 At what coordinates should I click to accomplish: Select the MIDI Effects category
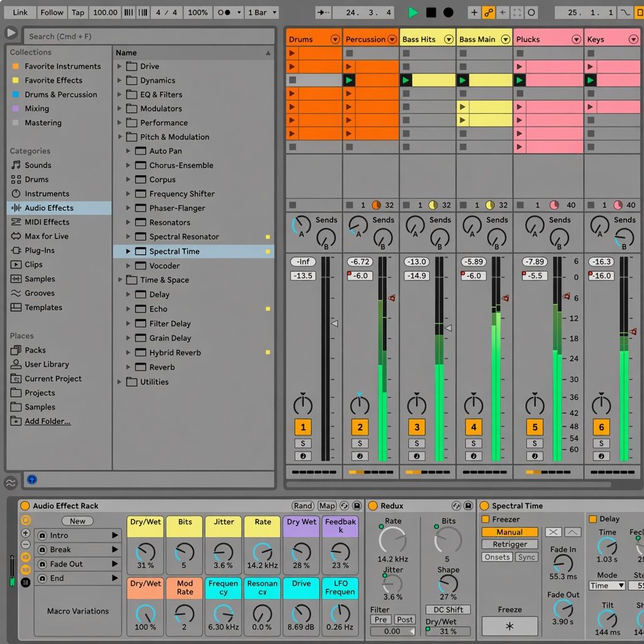click(x=47, y=222)
